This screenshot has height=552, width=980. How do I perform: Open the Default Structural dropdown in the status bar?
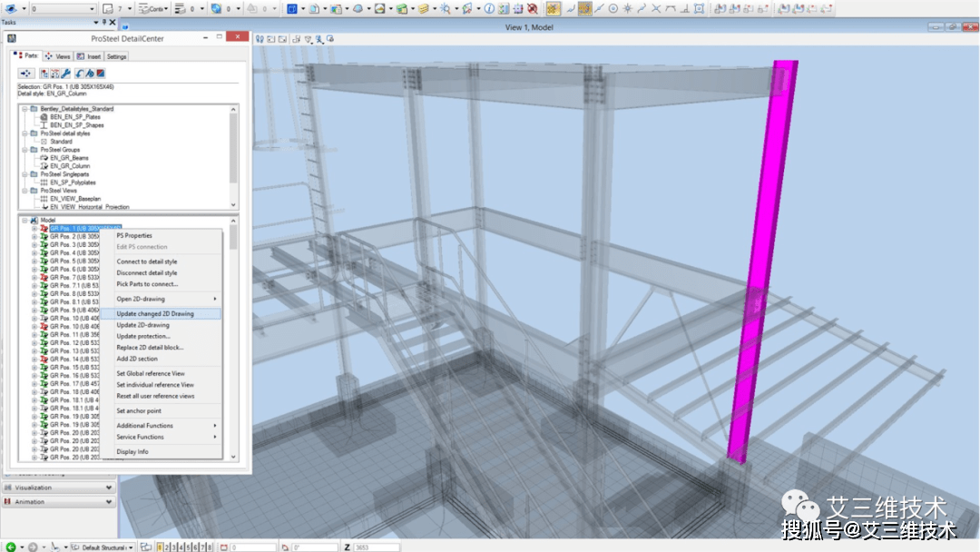[x=131, y=547]
